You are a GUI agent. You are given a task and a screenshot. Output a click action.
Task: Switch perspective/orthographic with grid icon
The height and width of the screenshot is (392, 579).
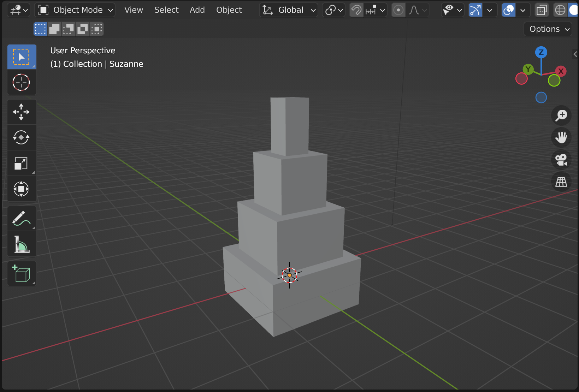click(561, 182)
